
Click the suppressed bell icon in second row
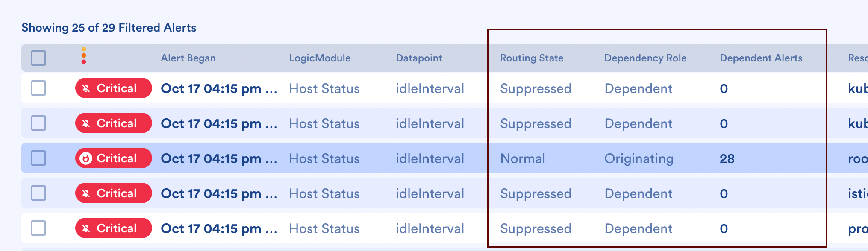point(86,123)
